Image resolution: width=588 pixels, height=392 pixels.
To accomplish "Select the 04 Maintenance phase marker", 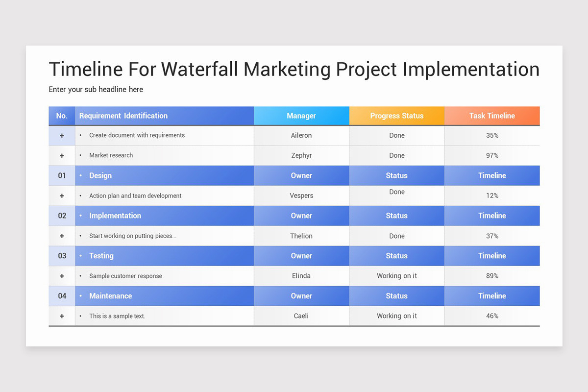I will click(x=62, y=296).
